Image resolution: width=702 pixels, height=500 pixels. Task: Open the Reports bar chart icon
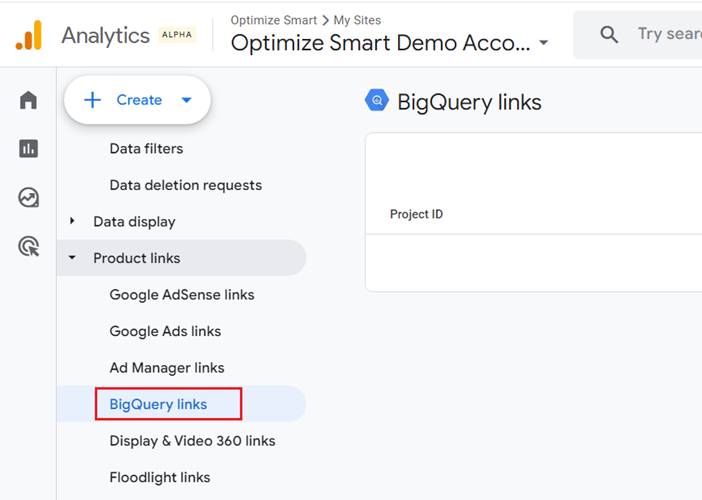click(x=29, y=148)
